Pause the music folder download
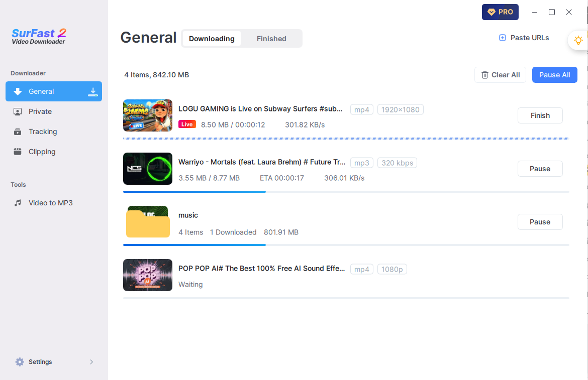The width and height of the screenshot is (588, 380). [x=540, y=222]
